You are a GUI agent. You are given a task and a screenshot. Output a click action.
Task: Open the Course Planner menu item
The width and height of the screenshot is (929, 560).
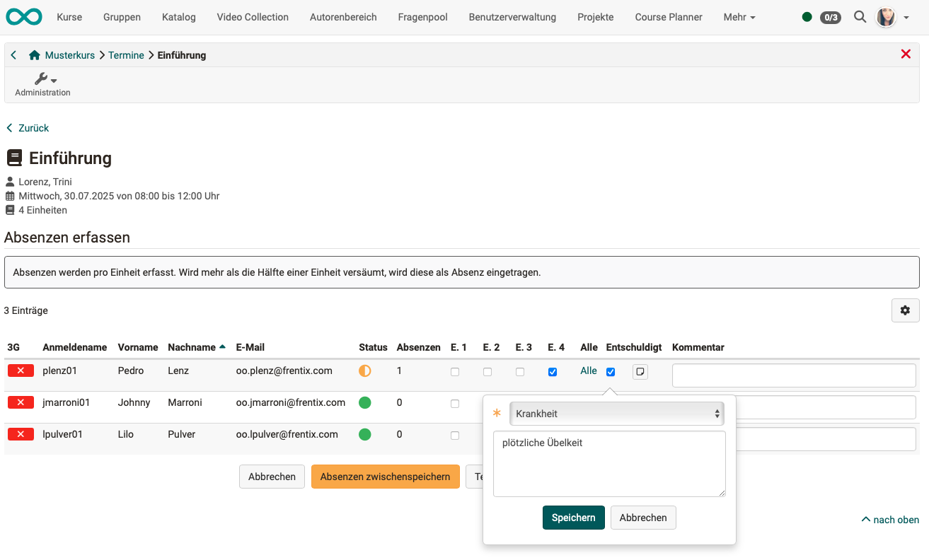(x=668, y=16)
